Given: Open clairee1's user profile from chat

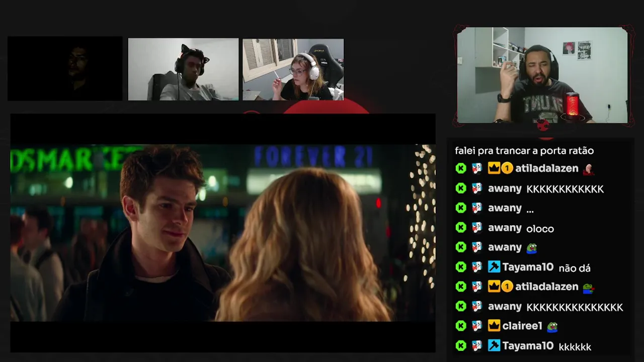Looking at the screenshot, I should 522,326.
